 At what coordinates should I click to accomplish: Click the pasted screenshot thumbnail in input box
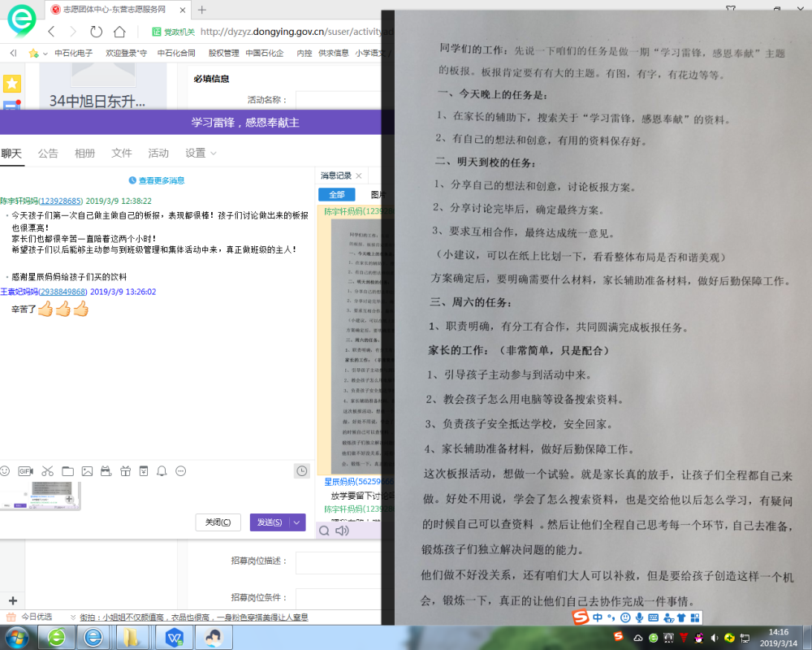[x=41, y=496]
